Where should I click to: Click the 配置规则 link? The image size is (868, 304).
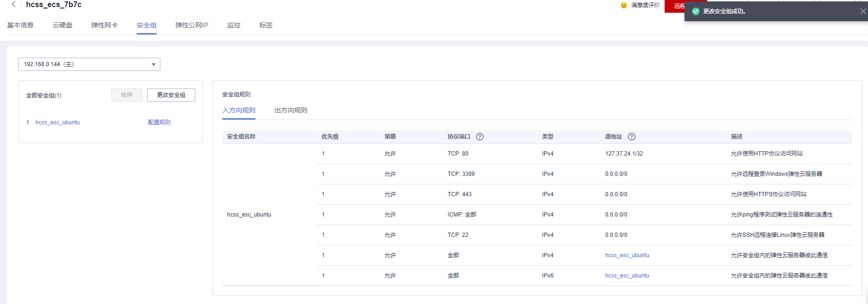click(x=159, y=122)
